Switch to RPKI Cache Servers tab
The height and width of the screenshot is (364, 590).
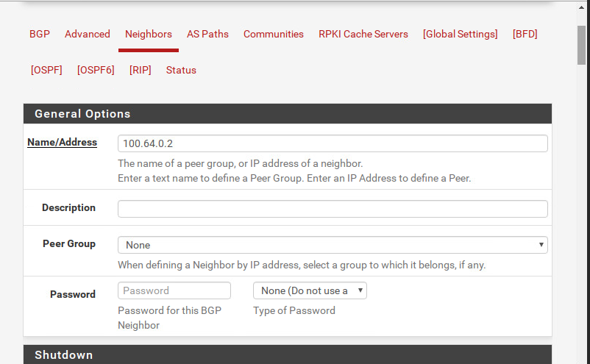pos(363,34)
